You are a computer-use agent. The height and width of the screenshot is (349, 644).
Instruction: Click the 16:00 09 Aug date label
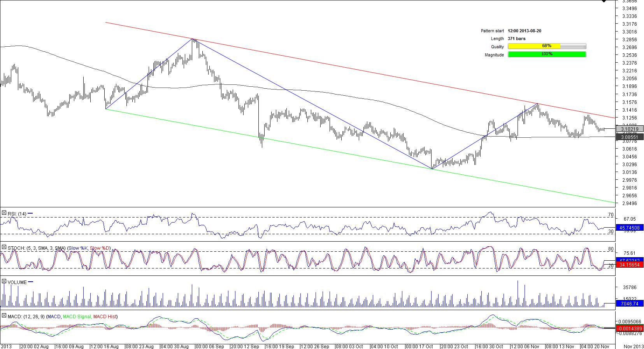click(x=70, y=346)
